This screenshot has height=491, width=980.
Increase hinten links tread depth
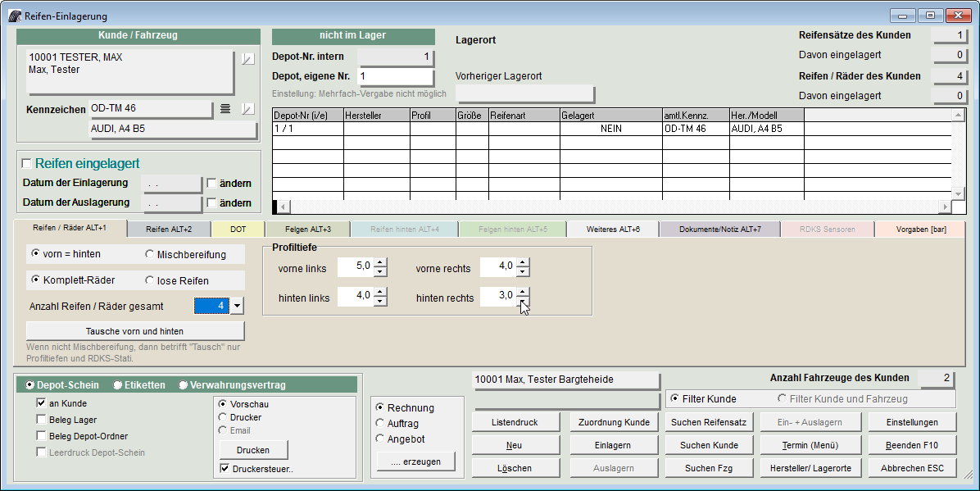point(380,292)
